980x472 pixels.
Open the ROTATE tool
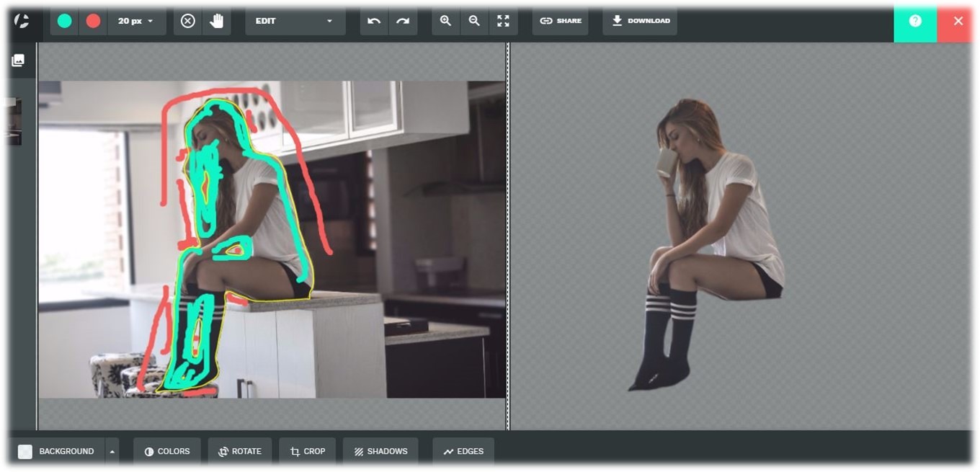(x=240, y=452)
